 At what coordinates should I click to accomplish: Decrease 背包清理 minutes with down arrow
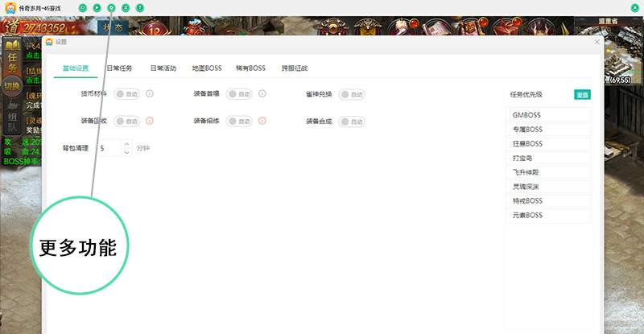click(126, 152)
